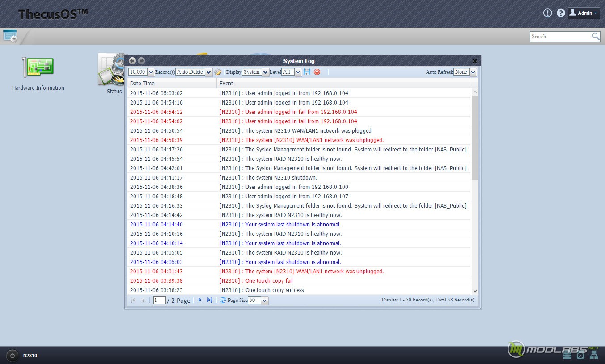Click the page number input box
The image size is (605, 364).
click(160, 300)
